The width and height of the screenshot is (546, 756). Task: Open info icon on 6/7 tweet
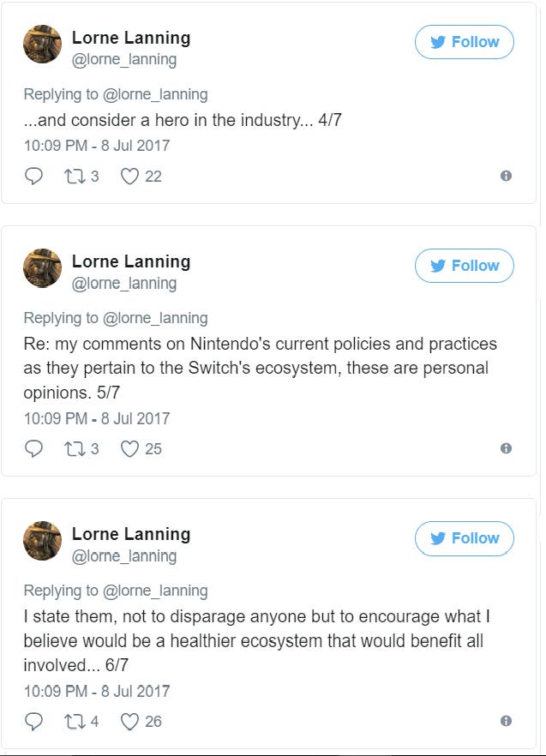point(506,721)
